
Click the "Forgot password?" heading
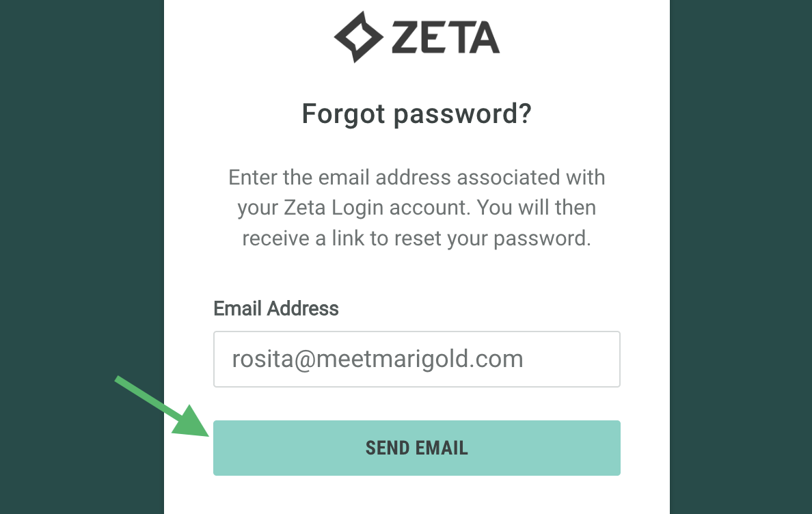pyautogui.click(x=416, y=113)
